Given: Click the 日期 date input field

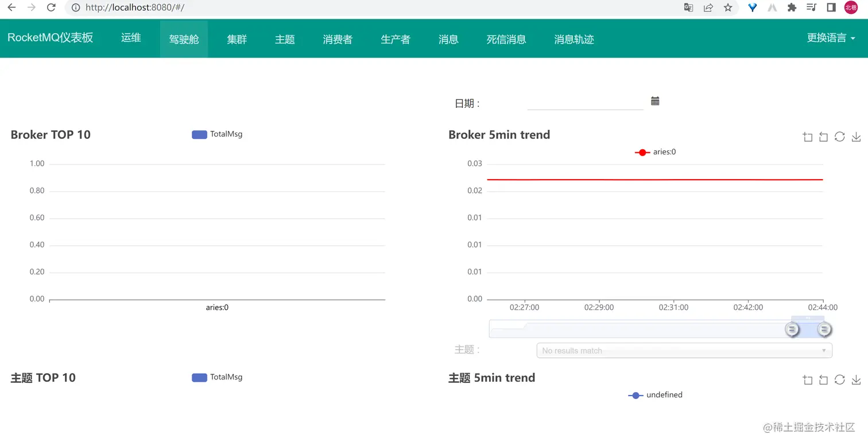Looking at the screenshot, I should click(585, 102).
